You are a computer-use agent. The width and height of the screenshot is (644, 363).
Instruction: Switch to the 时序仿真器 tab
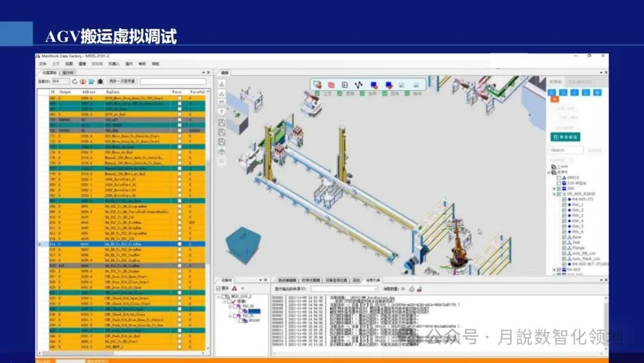pyautogui.click(x=311, y=281)
